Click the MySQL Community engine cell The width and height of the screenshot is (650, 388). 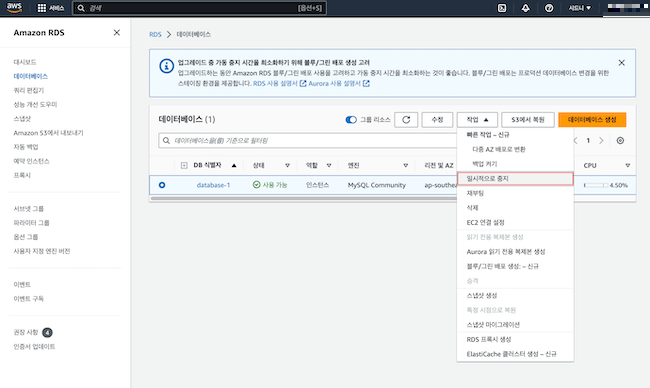(377, 185)
